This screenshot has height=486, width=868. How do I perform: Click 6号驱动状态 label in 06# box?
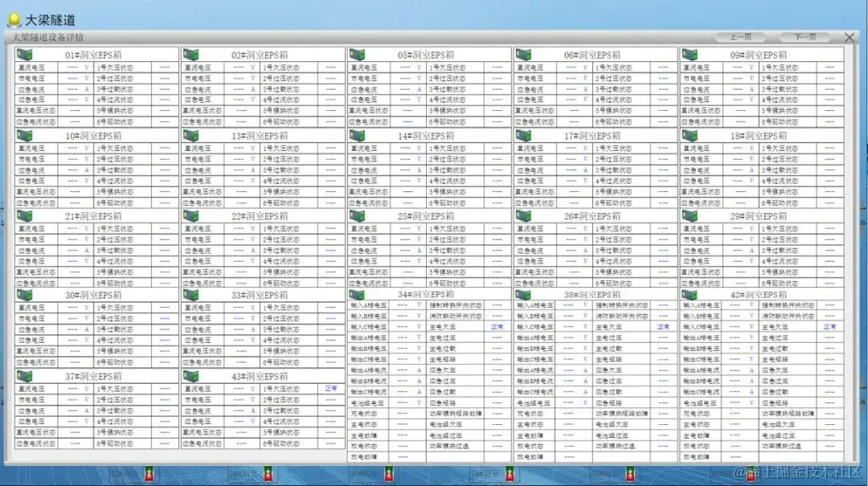(x=613, y=122)
